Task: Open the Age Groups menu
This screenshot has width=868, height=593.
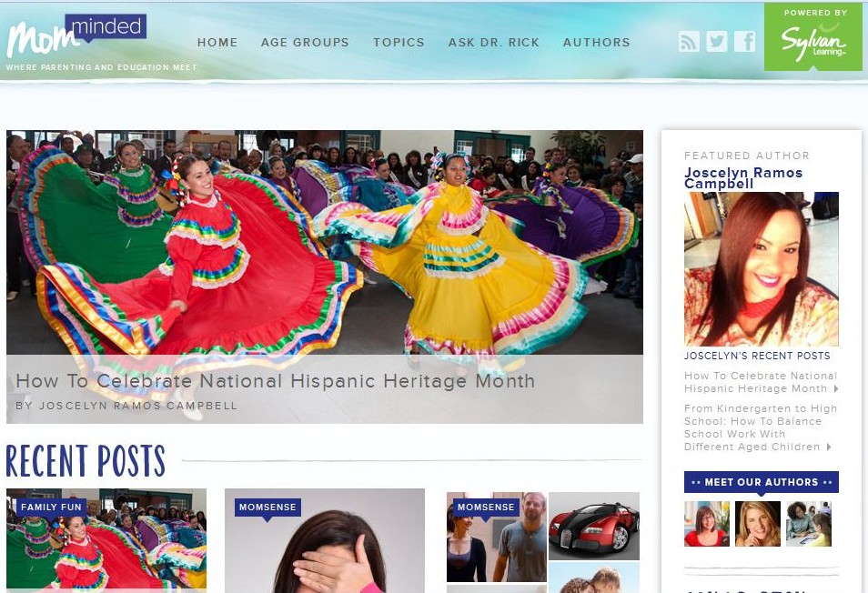Action: click(x=305, y=43)
